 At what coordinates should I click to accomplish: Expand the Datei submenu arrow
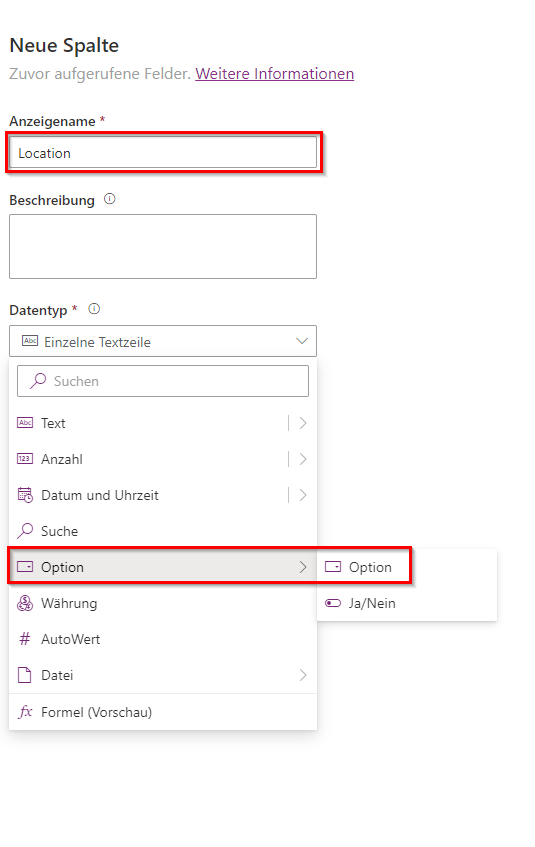[x=303, y=675]
